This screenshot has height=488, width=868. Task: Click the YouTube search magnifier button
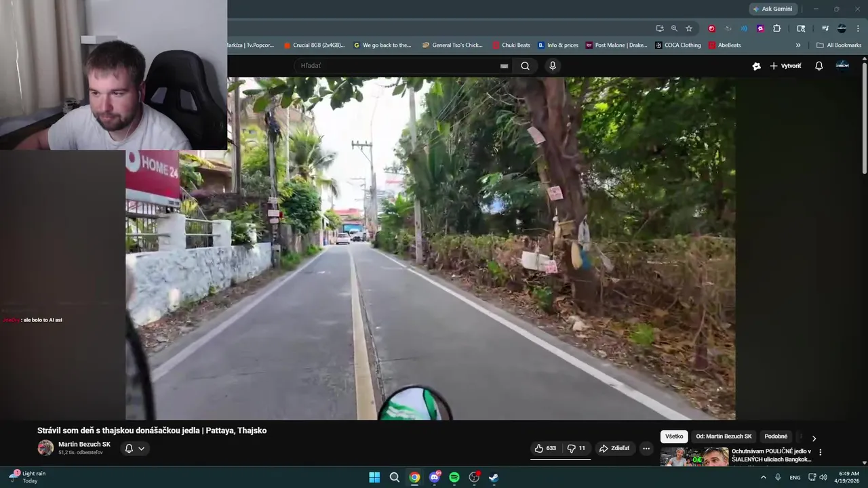point(525,66)
